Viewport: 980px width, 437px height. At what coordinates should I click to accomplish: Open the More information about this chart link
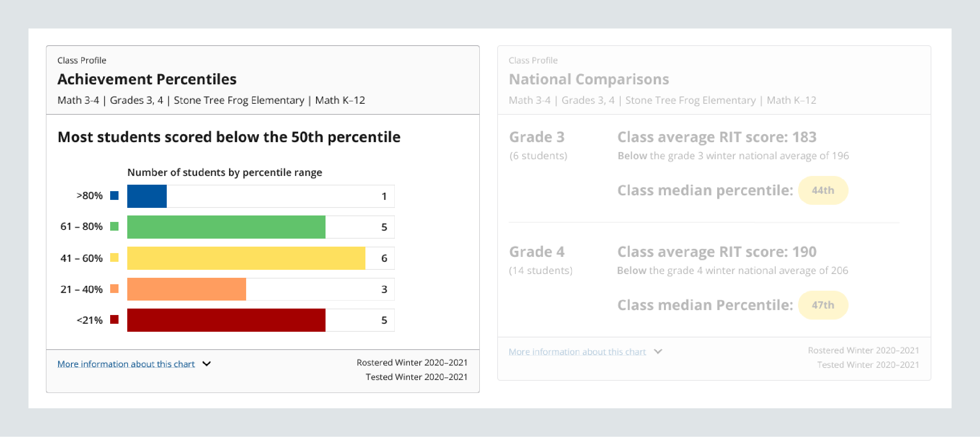point(126,364)
